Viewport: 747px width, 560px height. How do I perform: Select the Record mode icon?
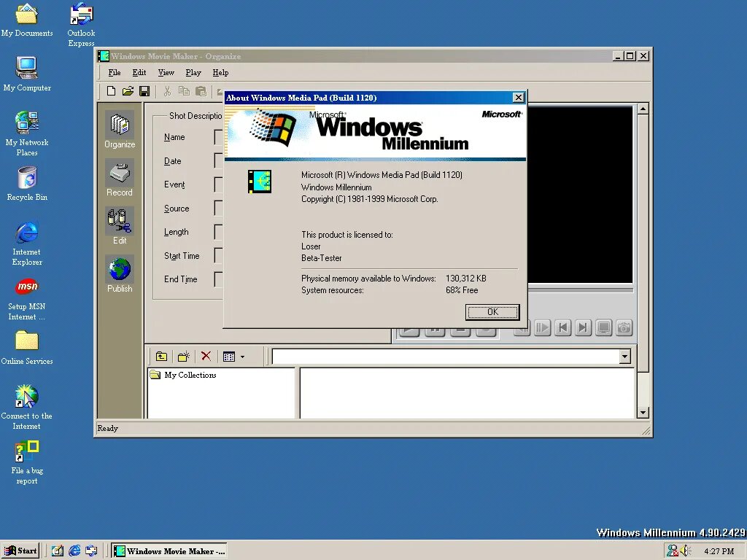120,178
